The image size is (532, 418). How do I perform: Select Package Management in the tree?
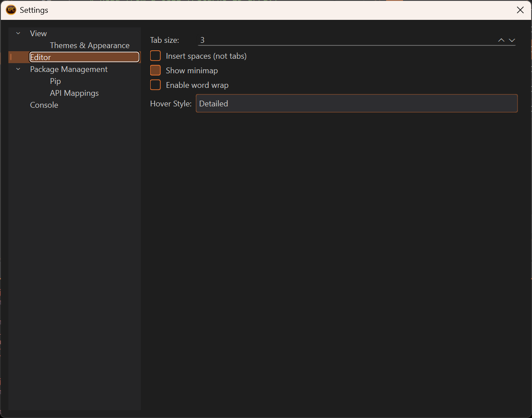click(x=69, y=69)
